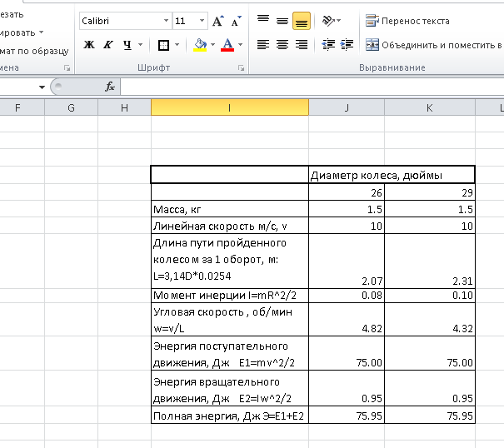Viewport: 504px width, 448px height.
Task: Toggle bottom vertical alignment button
Action: [x=302, y=21]
